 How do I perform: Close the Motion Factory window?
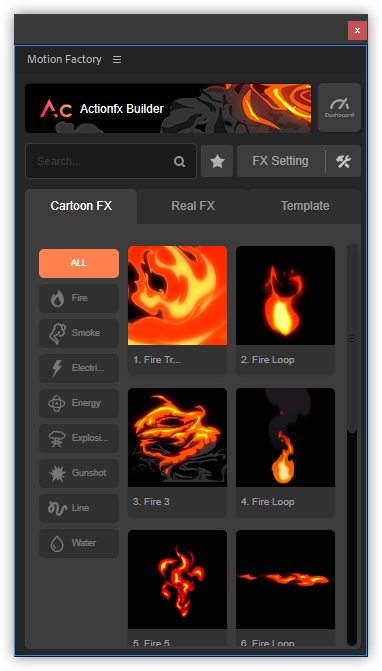[x=357, y=30]
